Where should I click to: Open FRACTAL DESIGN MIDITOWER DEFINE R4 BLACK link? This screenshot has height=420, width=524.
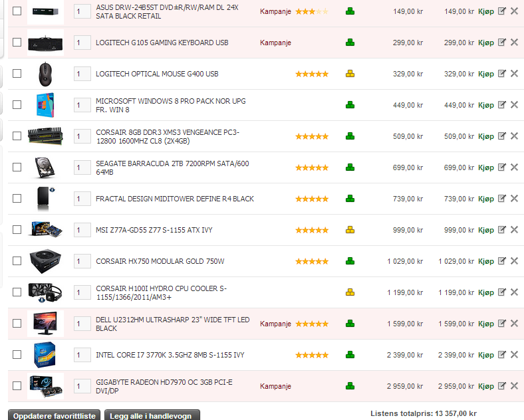(175, 199)
